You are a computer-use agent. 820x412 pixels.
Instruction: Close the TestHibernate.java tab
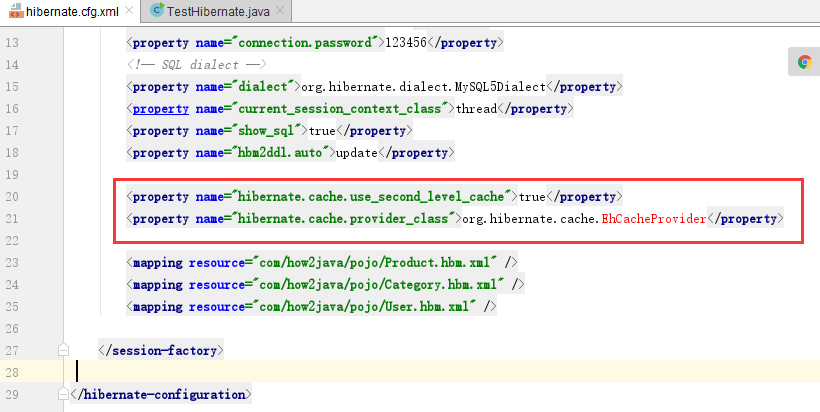point(280,10)
